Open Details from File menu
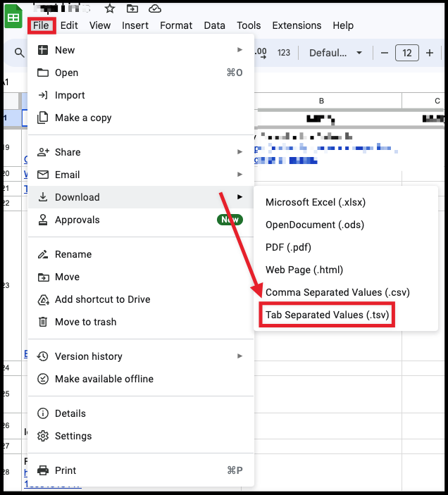The width and height of the screenshot is (448, 495). point(141,413)
